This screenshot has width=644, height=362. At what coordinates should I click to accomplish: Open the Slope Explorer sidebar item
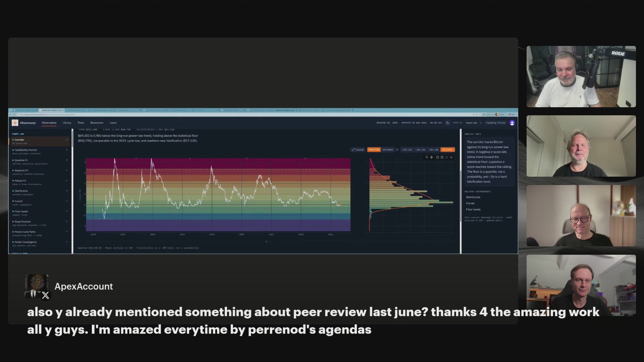(x=40, y=223)
